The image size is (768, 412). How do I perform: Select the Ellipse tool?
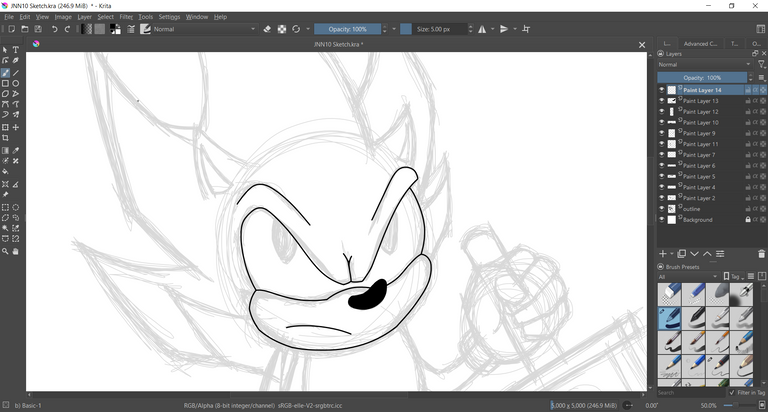(x=16, y=84)
